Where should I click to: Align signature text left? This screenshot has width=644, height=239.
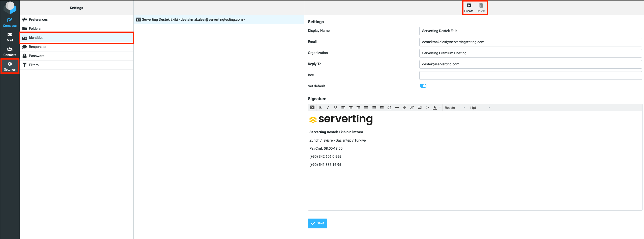(343, 108)
